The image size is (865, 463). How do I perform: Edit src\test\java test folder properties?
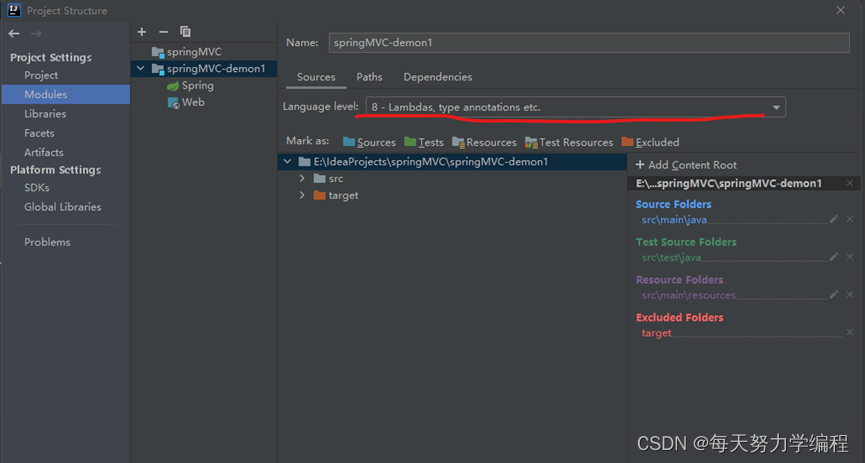pyautogui.click(x=834, y=257)
